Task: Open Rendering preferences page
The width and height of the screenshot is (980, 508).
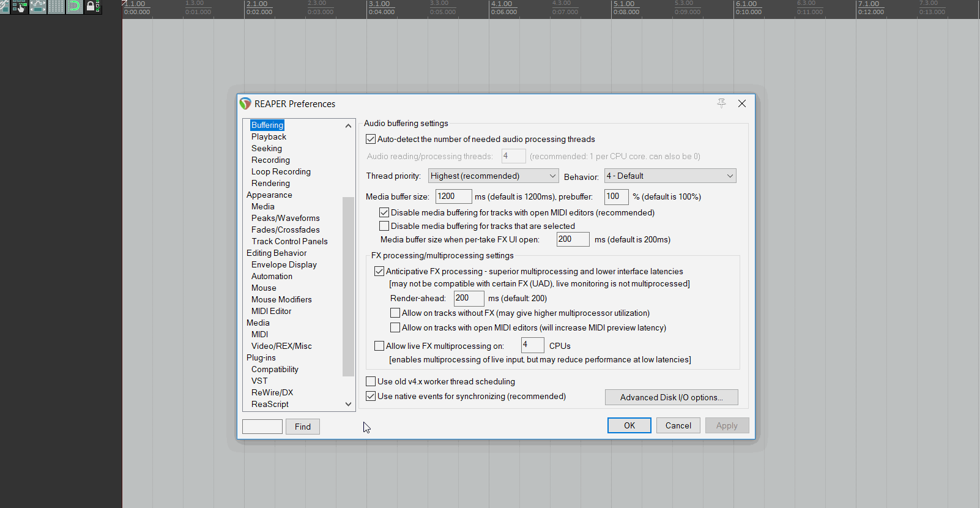Action: click(270, 183)
